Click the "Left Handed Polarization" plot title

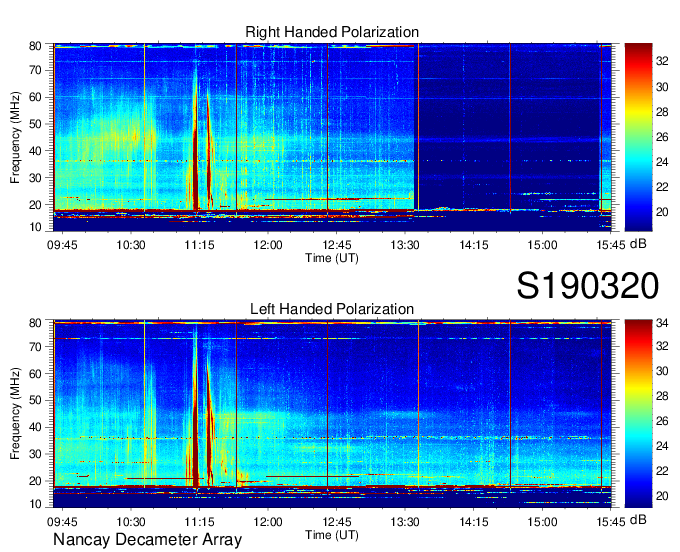tap(332, 309)
